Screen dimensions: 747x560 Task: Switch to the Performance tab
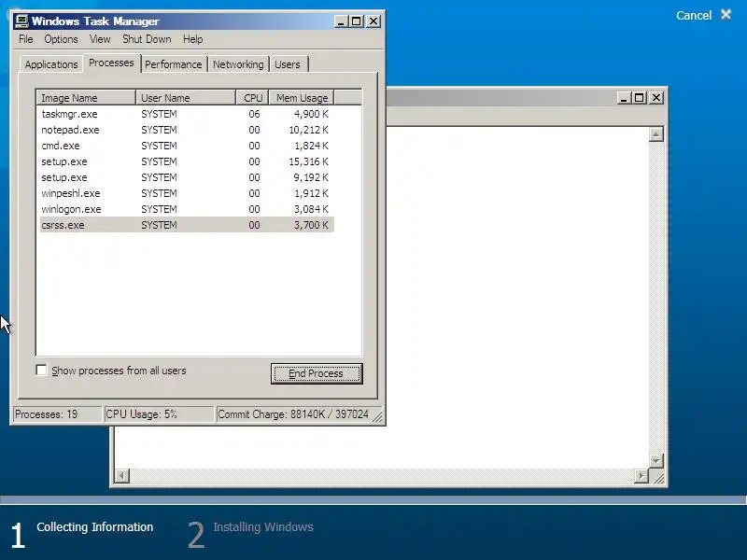click(174, 64)
